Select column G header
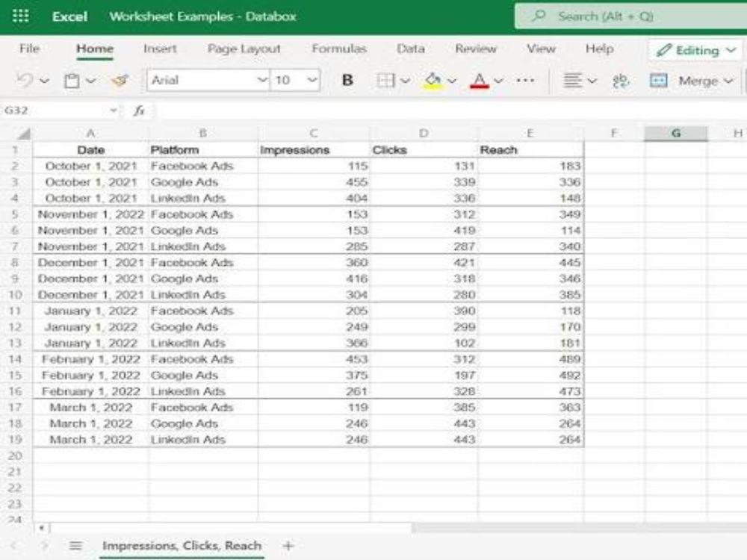This screenshot has height=560, width=747. [x=675, y=134]
